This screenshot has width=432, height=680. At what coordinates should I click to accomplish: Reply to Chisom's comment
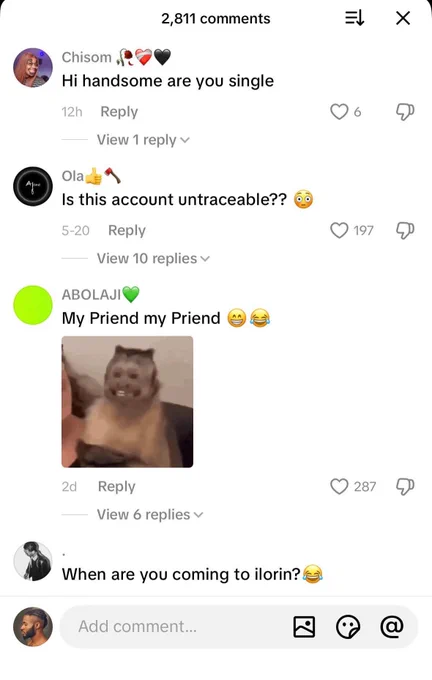(x=119, y=111)
